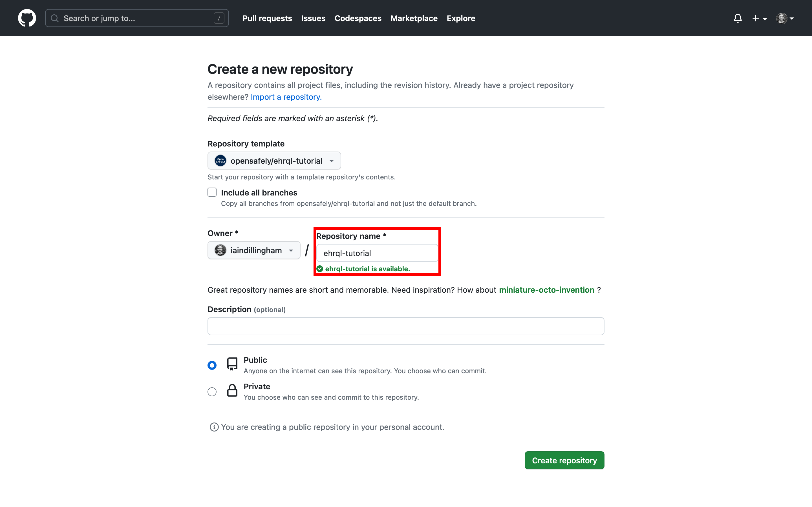This screenshot has height=507, width=812.
Task: Click the GitHub logo icon
Action: [x=27, y=18]
